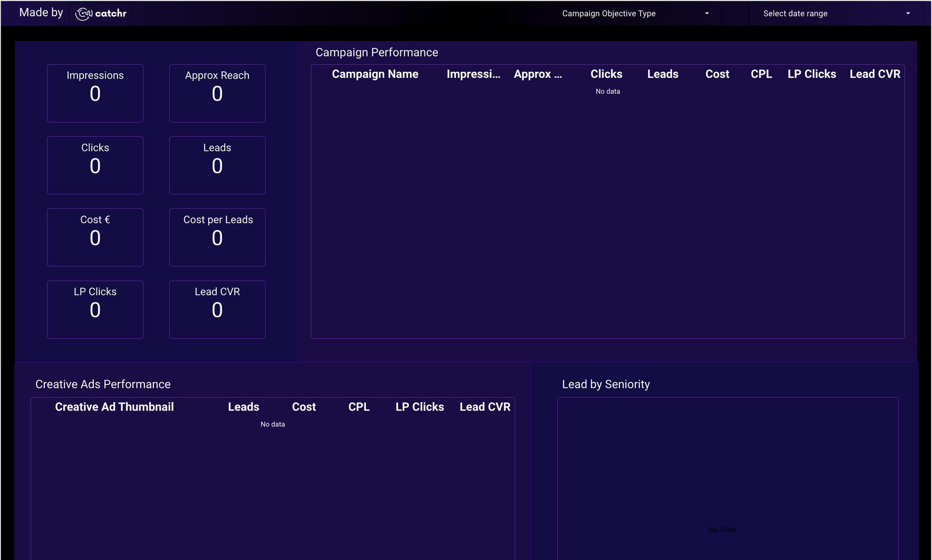Screen dimensions: 932x560
Task: Click No data in Campaign Performance table
Action: pos(607,91)
